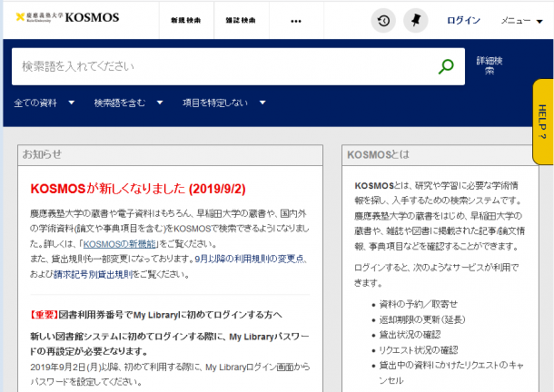The width and height of the screenshot is (554, 392).
Task: Click the 返却期限の更新（延長） list item
Action: (x=422, y=319)
